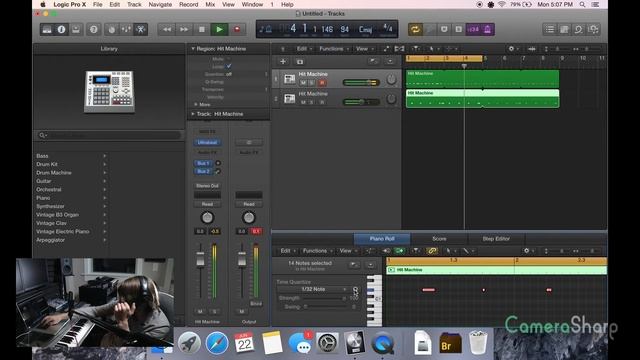Open the Time Quantize 1/32 Note dropdown

(x=313, y=289)
